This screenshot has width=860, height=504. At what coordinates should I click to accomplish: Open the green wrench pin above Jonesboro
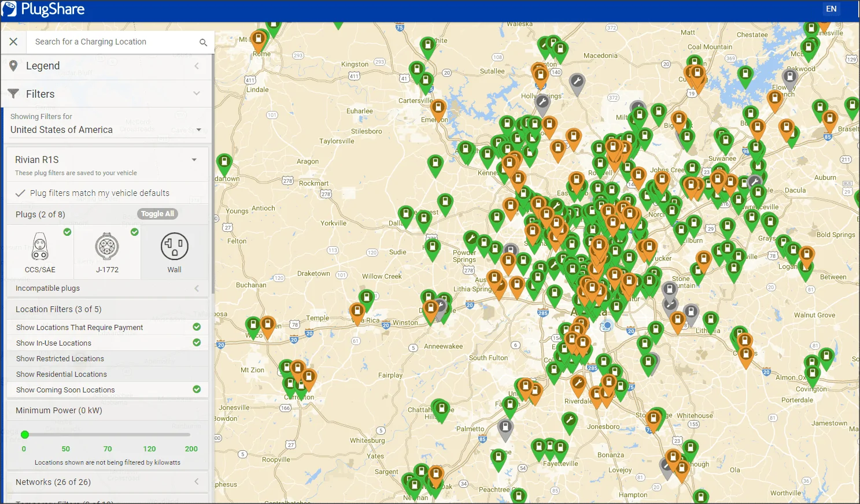click(x=570, y=423)
